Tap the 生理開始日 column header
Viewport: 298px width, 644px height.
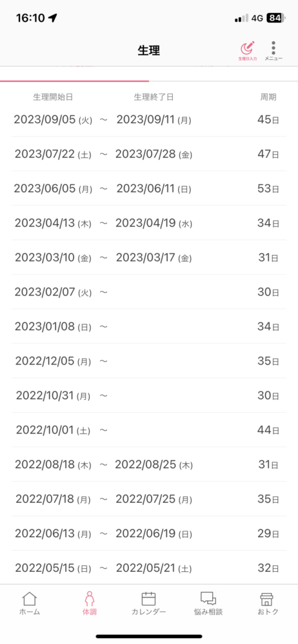53,97
